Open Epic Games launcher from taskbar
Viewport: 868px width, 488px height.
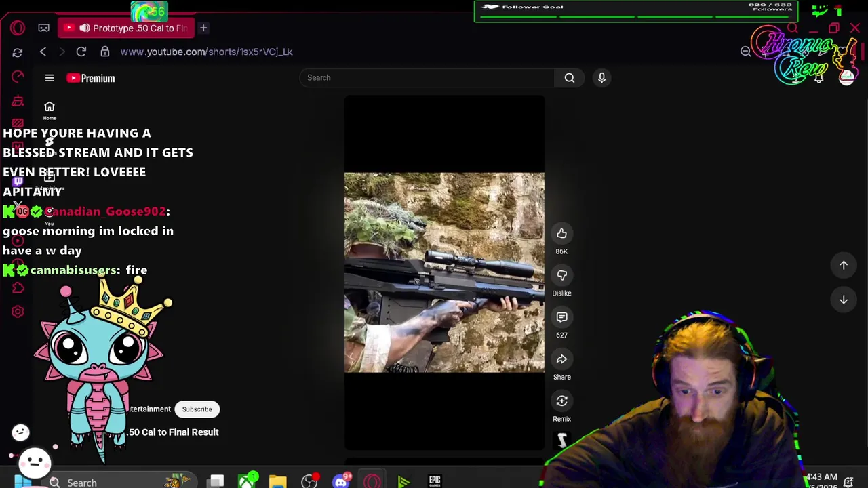[x=435, y=481]
